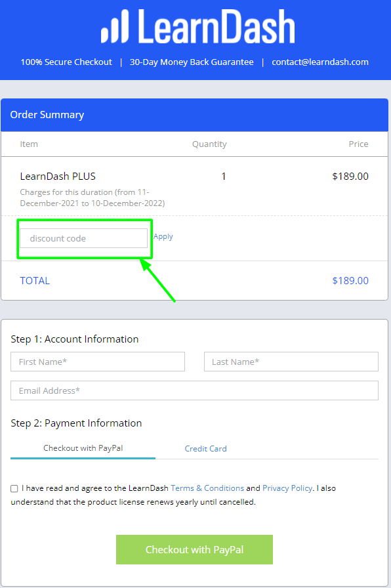Focus the Last Name field

[x=291, y=362]
